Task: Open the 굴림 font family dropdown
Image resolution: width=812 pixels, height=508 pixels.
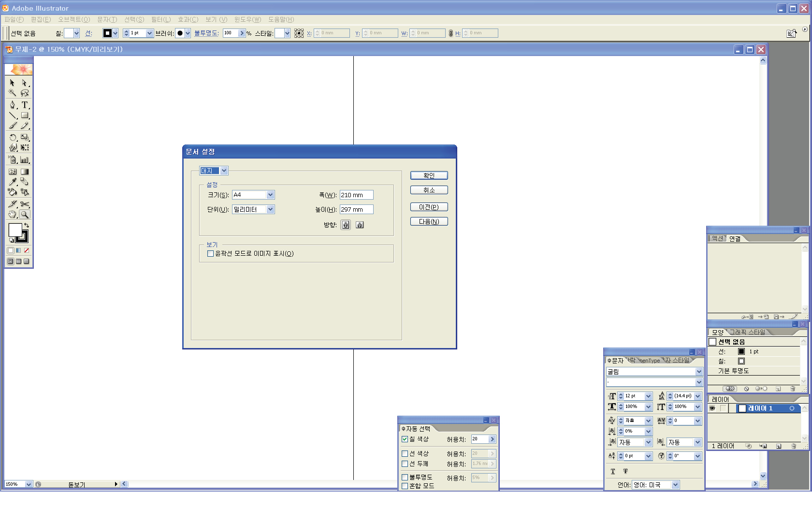Action: coord(698,372)
